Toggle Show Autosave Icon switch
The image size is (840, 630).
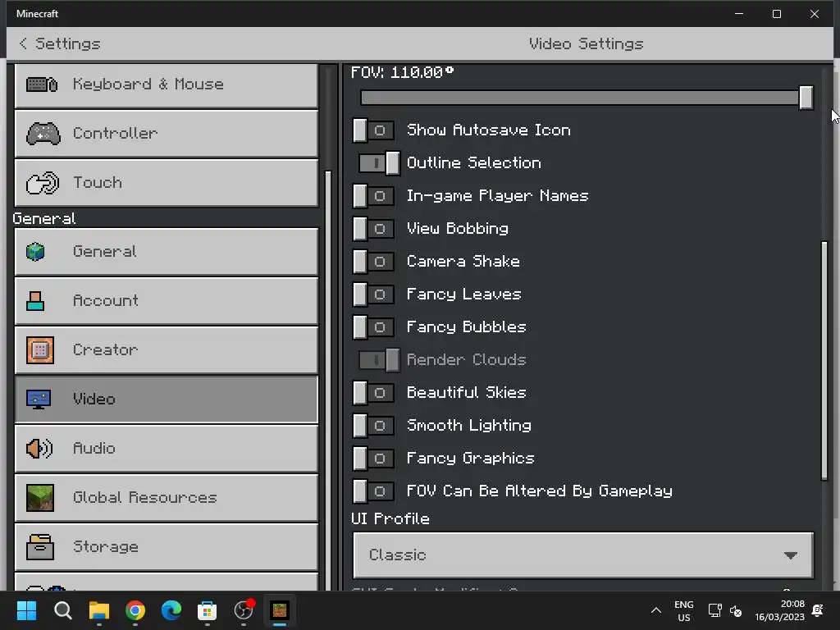(373, 130)
